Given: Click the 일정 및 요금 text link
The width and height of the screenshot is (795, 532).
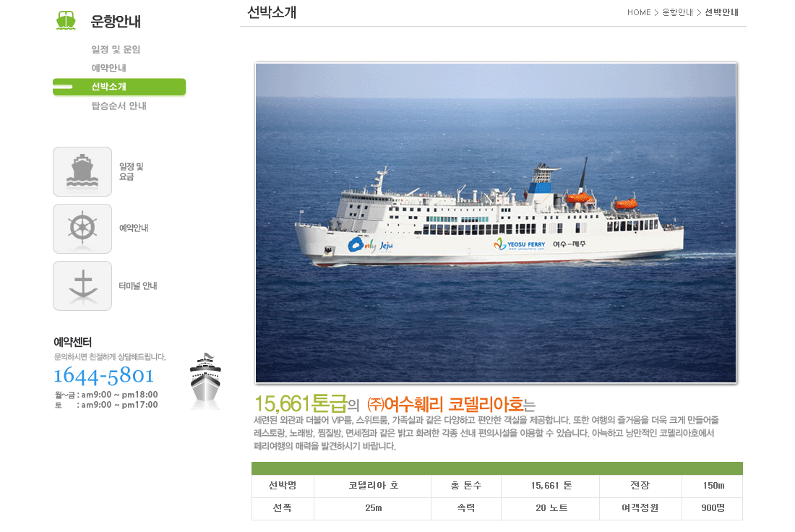Looking at the screenshot, I should 132,171.
